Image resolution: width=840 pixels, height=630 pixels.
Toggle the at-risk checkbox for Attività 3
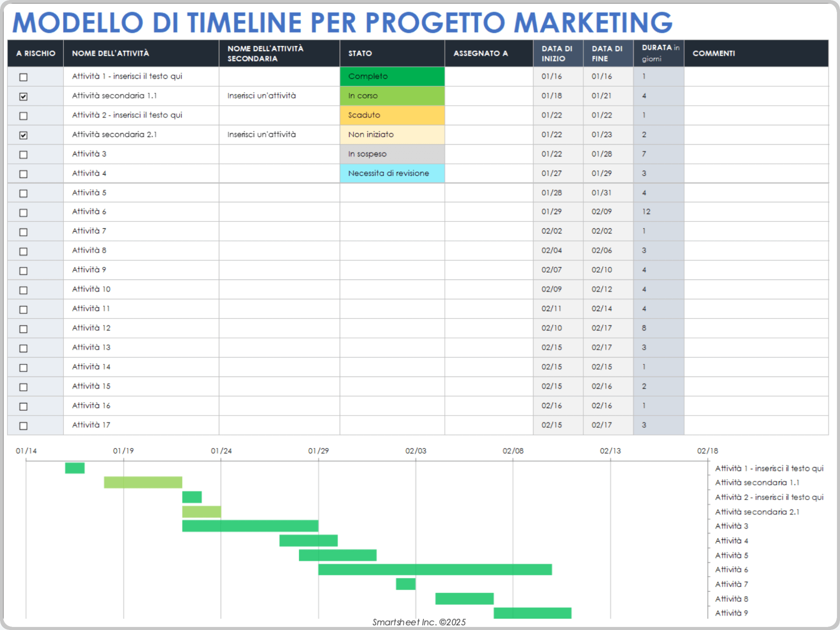[x=23, y=154]
